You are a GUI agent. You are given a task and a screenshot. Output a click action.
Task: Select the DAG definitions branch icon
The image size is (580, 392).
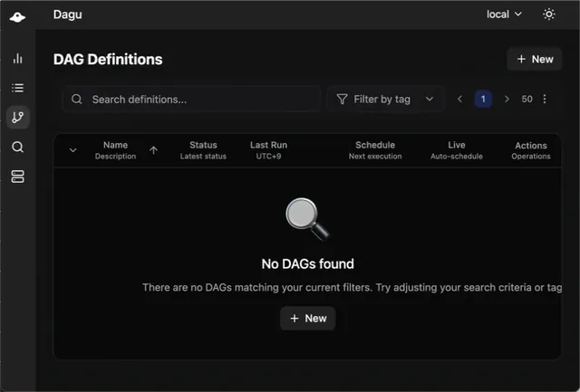18,117
